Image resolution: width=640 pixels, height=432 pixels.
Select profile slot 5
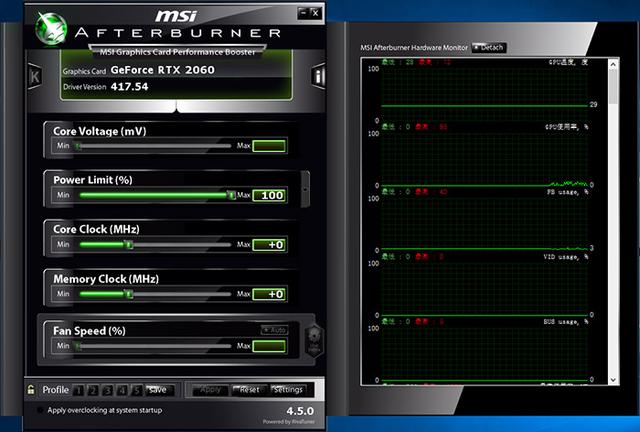[x=137, y=390]
